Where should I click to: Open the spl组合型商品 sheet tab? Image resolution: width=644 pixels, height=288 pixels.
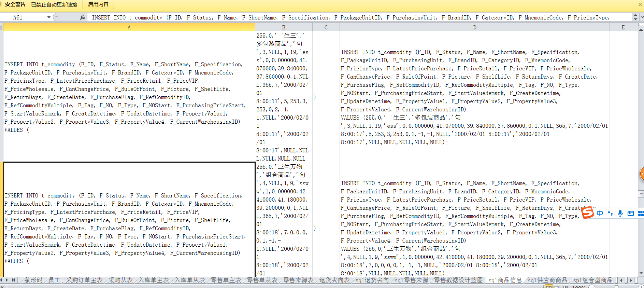tap(593, 280)
